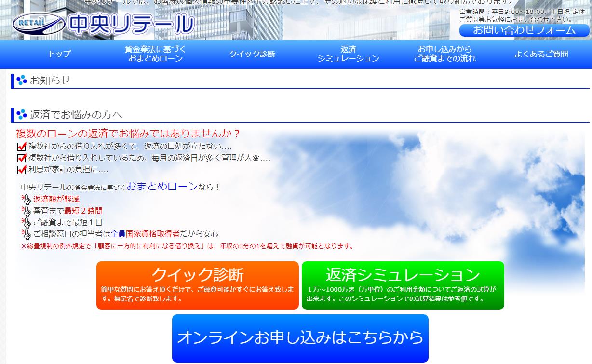
Task: Open the トップ navigation item
Action: tap(59, 54)
